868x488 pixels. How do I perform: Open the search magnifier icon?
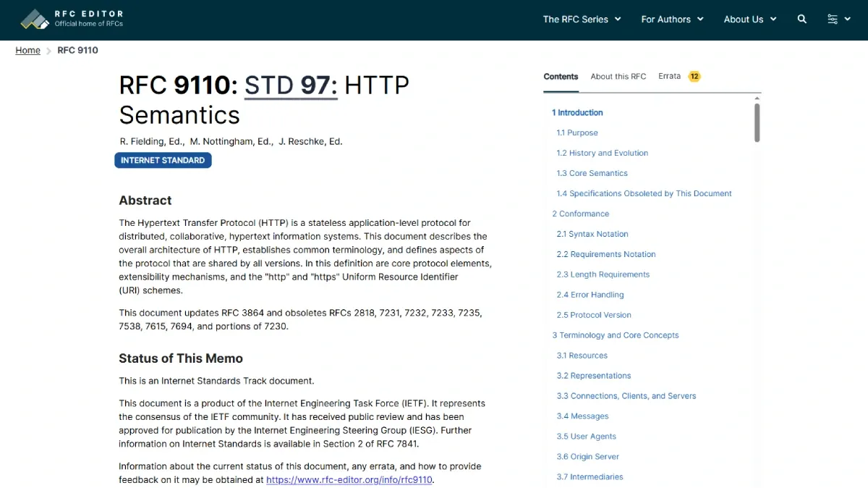tap(801, 20)
